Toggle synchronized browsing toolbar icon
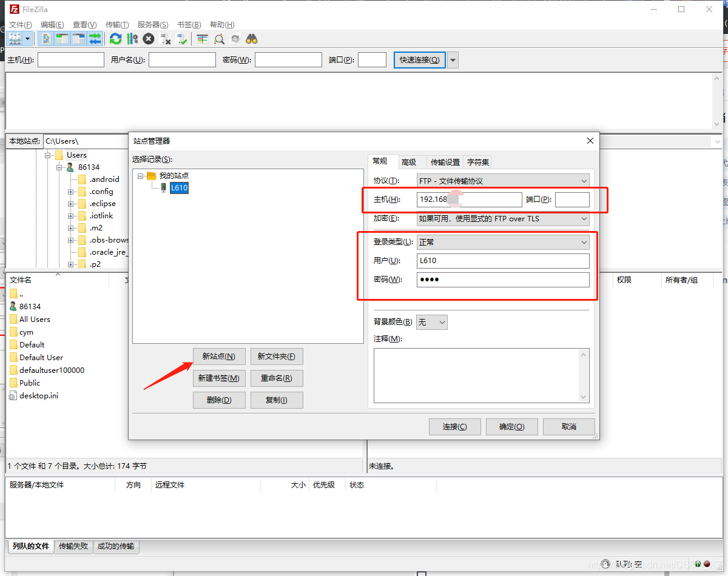 coord(235,39)
